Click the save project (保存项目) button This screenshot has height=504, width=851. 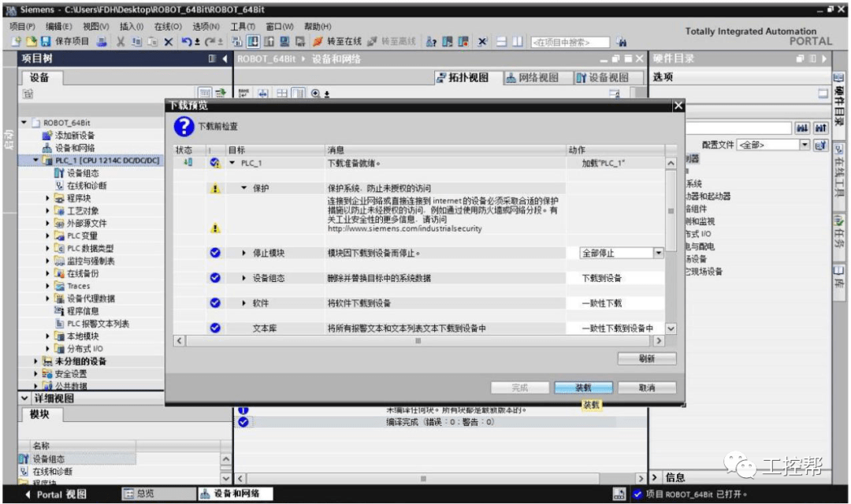pyautogui.click(x=65, y=42)
